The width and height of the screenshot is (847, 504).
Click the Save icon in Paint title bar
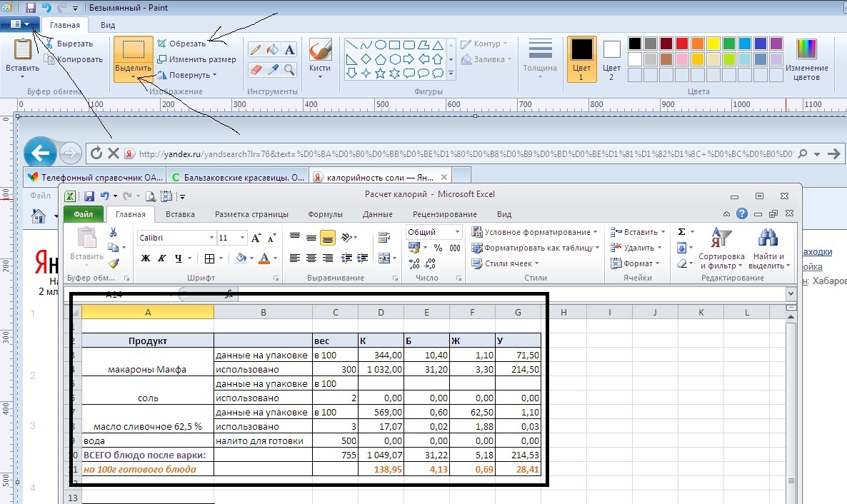click(x=30, y=8)
